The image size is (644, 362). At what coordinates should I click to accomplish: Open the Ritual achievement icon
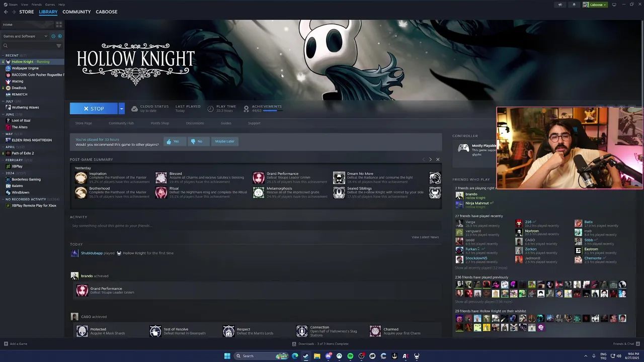click(x=161, y=193)
